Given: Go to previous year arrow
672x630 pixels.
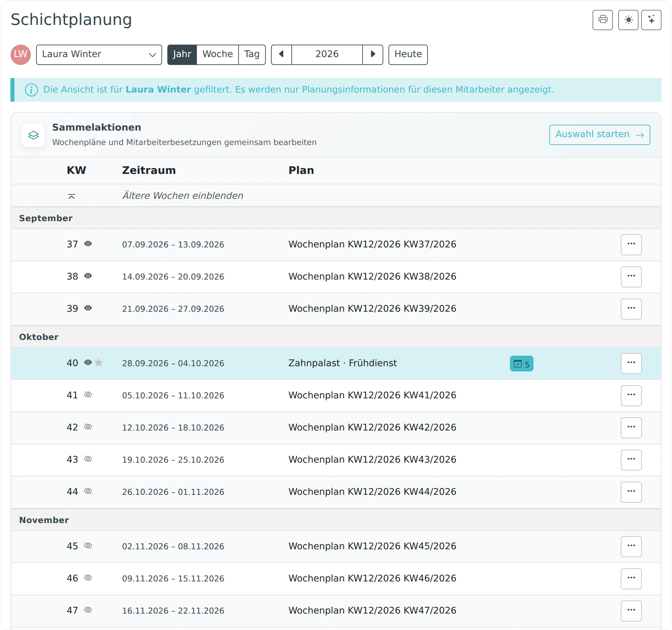Looking at the screenshot, I should (281, 54).
